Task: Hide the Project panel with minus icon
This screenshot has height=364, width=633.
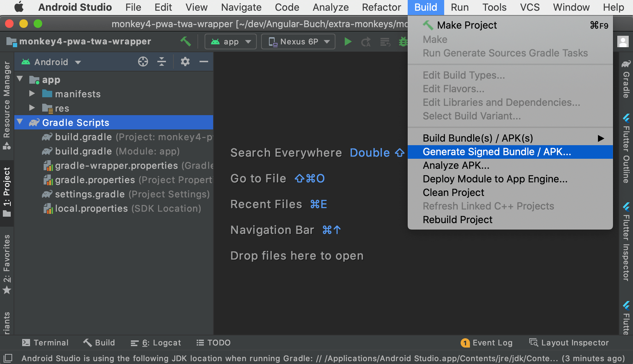Action: click(x=204, y=62)
